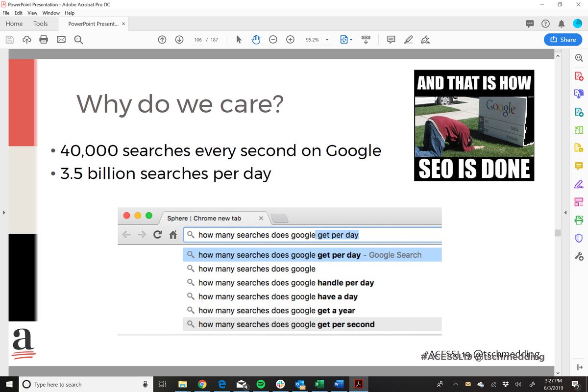Screen dimensions: 588x392
Task: Open Excel from the taskbar
Action: coord(319,384)
